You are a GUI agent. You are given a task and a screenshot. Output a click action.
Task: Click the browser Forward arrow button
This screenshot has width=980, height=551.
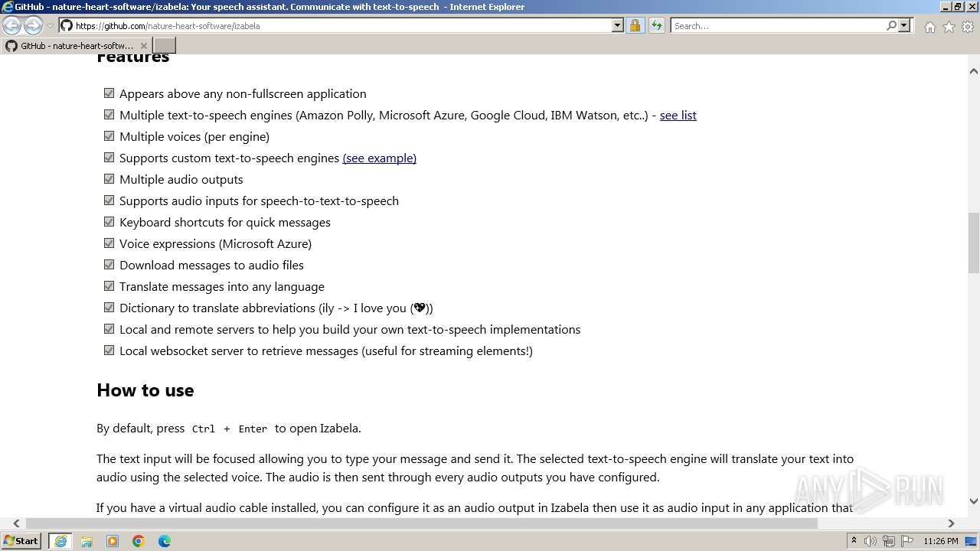pos(33,25)
